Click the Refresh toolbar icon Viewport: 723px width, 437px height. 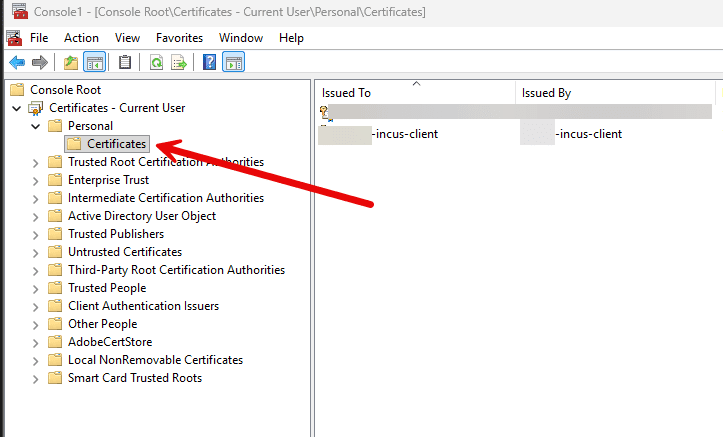pos(156,62)
